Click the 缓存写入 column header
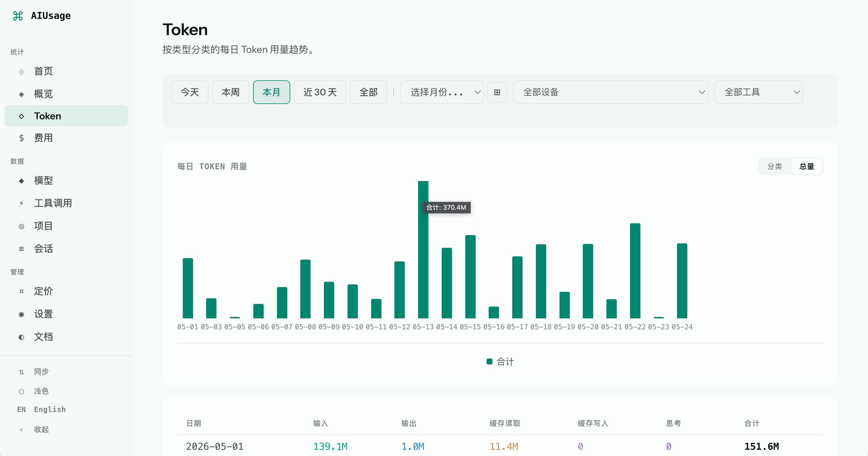 tap(593, 423)
